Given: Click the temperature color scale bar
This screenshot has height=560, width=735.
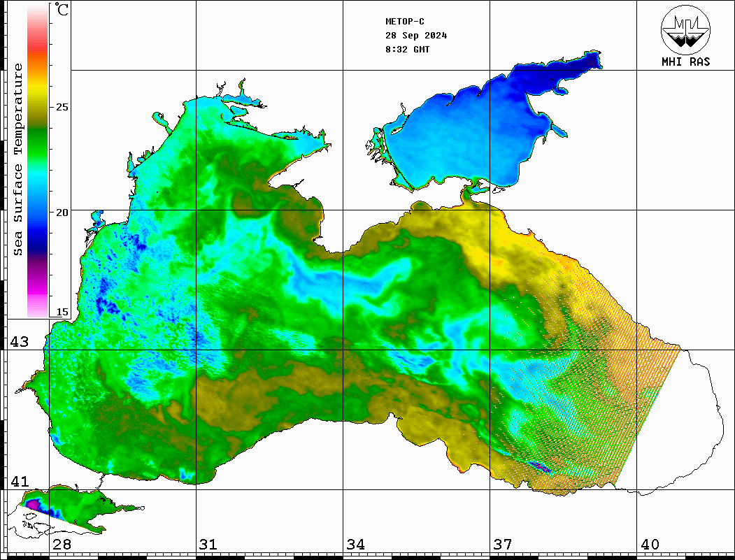Looking at the screenshot, I should coord(38,161).
